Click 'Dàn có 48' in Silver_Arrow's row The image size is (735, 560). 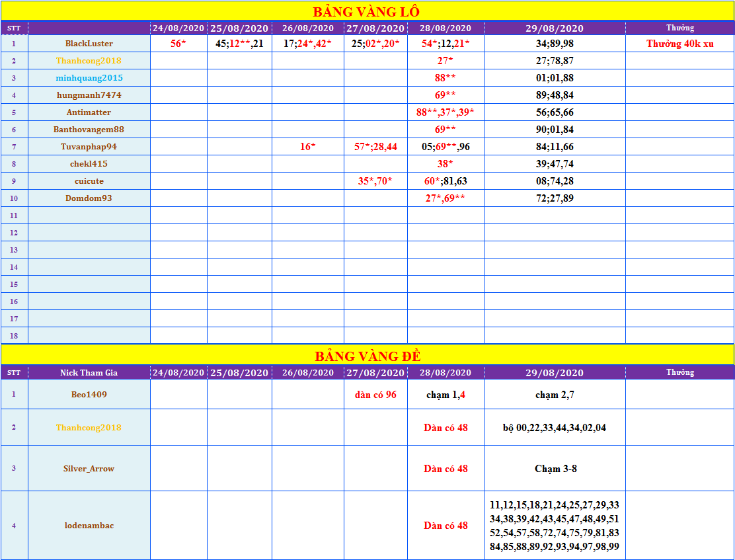pyautogui.click(x=445, y=468)
